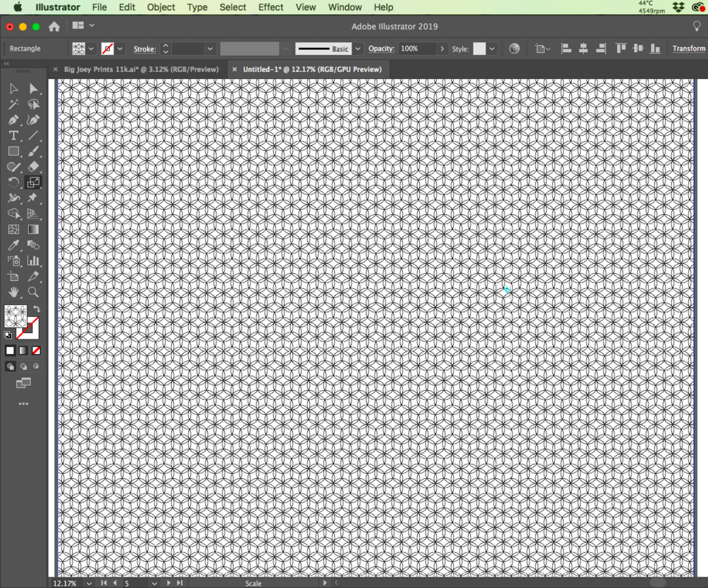This screenshot has height=588, width=708.
Task: Select the Curvature tool
Action: 33,120
